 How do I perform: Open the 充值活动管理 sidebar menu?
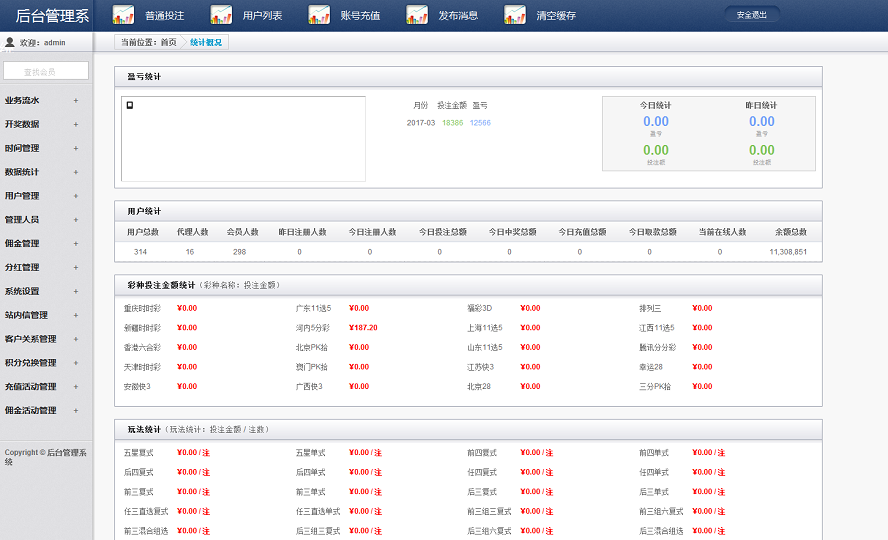tap(30, 387)
